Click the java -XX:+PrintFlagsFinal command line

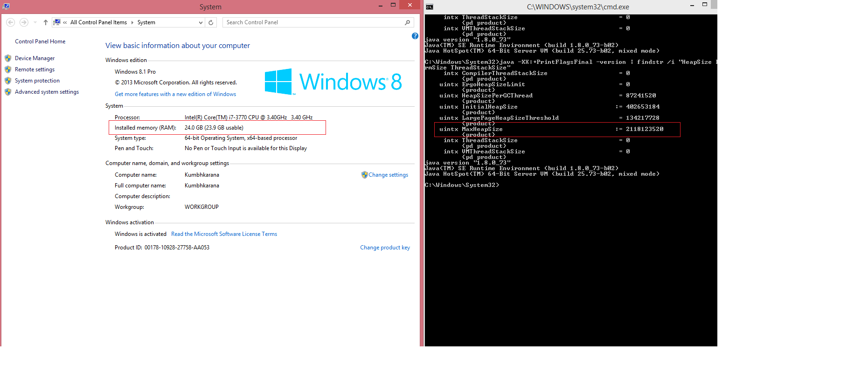pyautogui.click(x=571, y=65)
